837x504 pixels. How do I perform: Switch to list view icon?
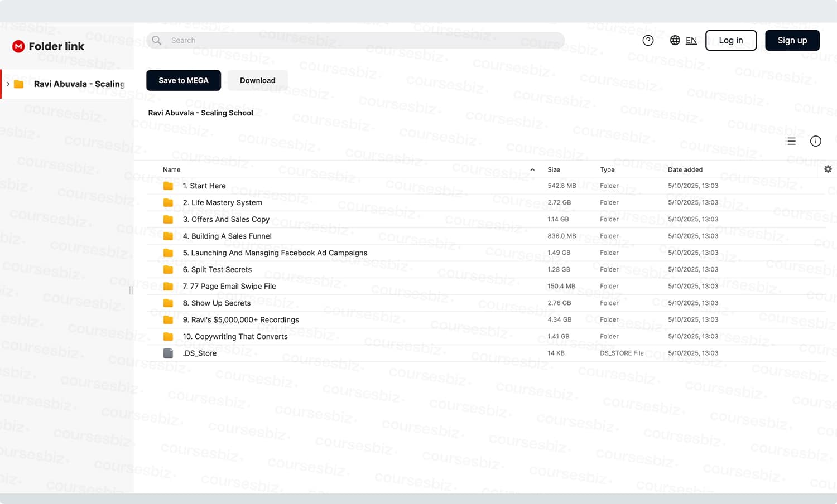coord(791,141)
